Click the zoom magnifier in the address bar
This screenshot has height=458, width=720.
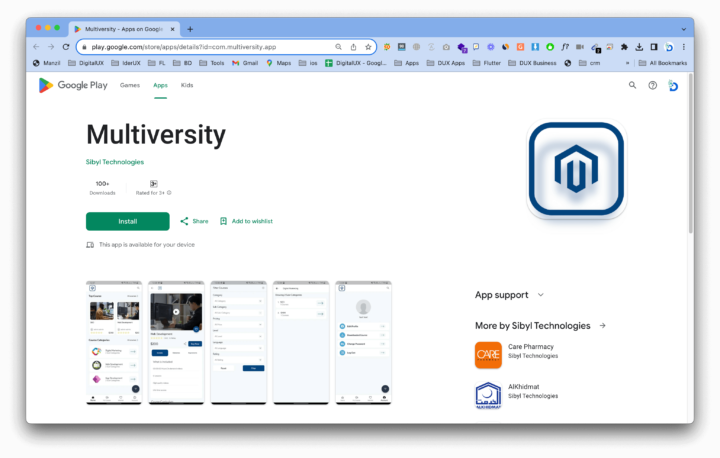coord(338,47)
